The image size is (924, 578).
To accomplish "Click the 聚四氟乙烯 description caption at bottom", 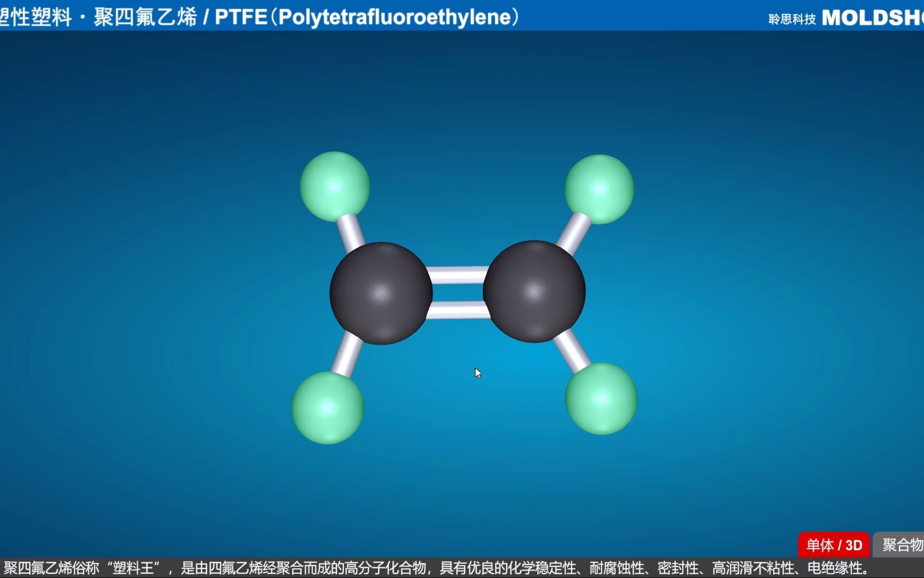I will pyautogui.click(x=437, y=568).
